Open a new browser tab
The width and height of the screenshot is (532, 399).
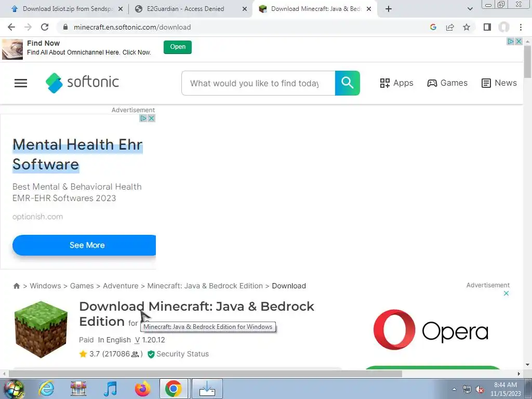coord(389,9)
